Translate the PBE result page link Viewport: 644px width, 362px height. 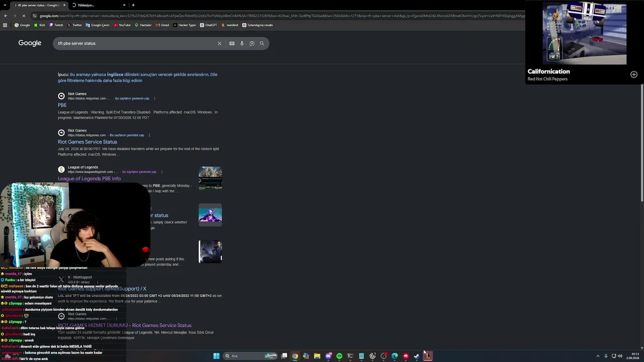click(x=132, y=99)
